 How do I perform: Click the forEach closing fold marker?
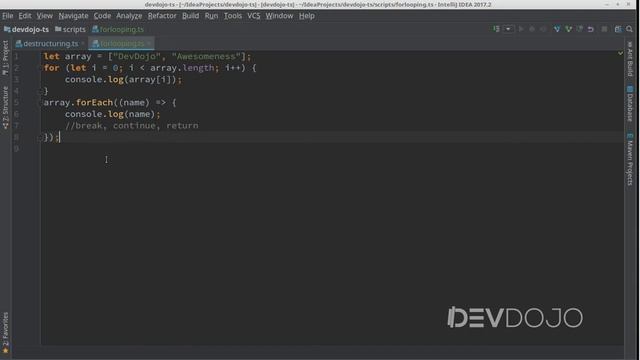coord(40,138)
